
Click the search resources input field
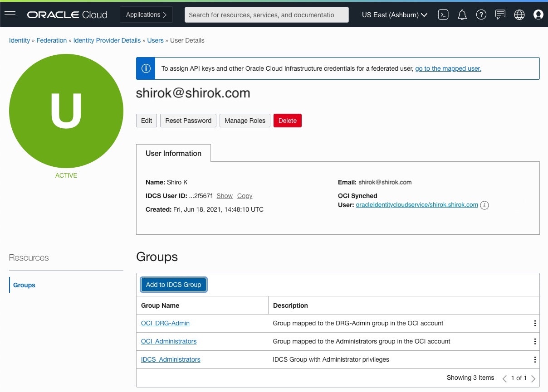click(267, 15)
